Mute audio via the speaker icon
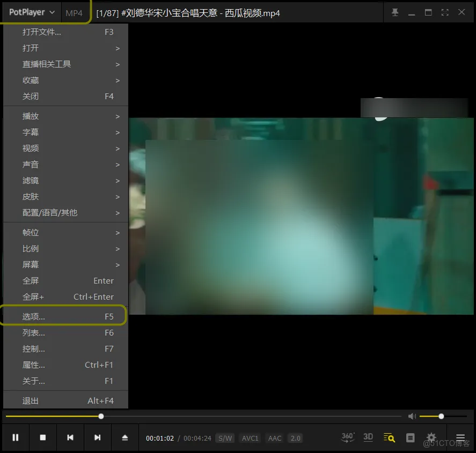The image size is (476, 453). click(412, 416)
